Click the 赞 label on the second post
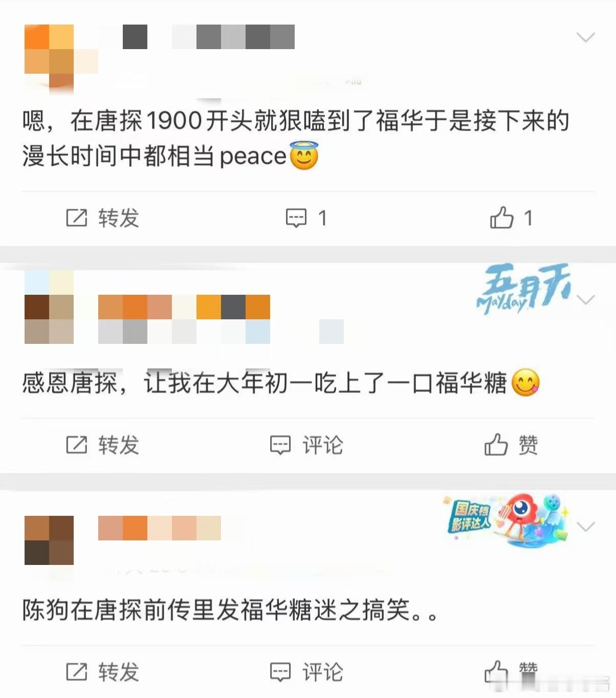The width and height of the screenshot is (616, 698). (x=528, y=445)
